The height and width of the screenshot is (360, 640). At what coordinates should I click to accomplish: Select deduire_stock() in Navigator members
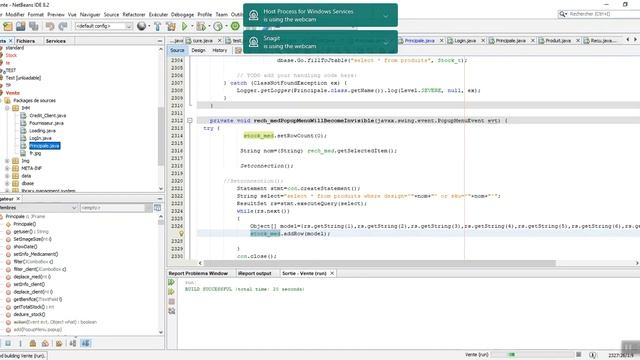tap(29, 314)
